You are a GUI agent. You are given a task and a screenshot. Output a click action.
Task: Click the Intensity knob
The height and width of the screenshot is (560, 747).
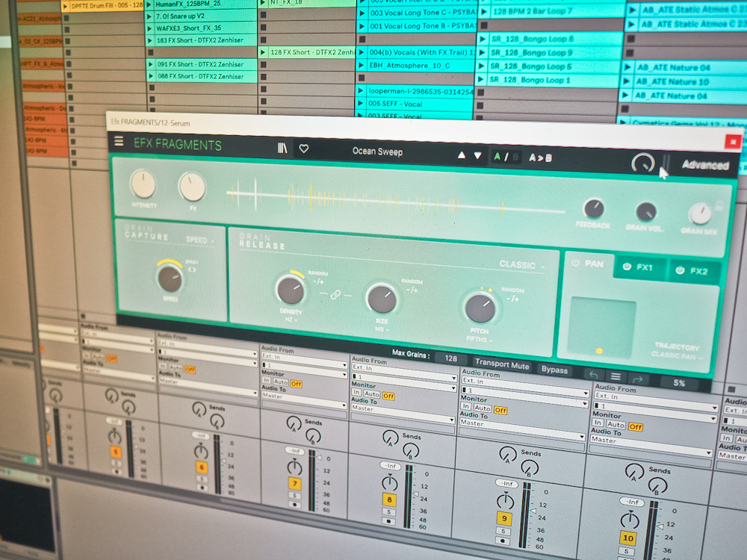coord(143,184)
